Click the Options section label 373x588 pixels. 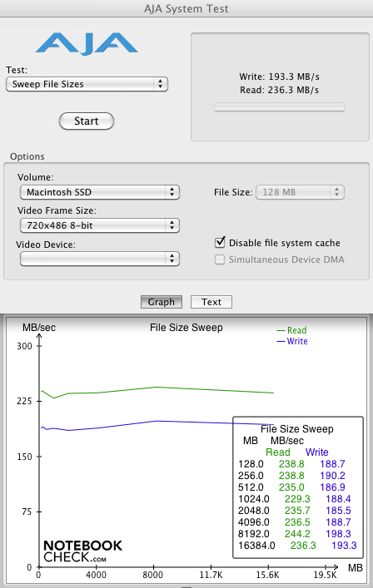click(x=27, y=156)
